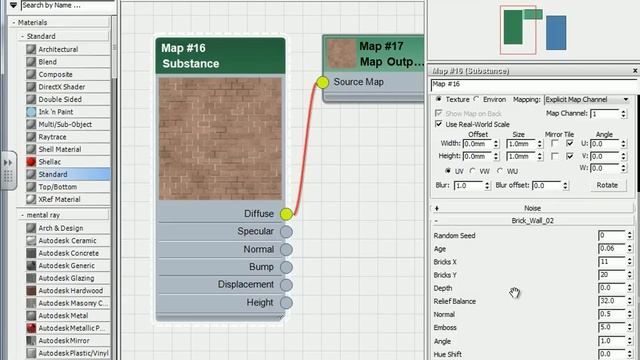Toggle Mirror checkbox in Height row

click(x=554, y=156)
